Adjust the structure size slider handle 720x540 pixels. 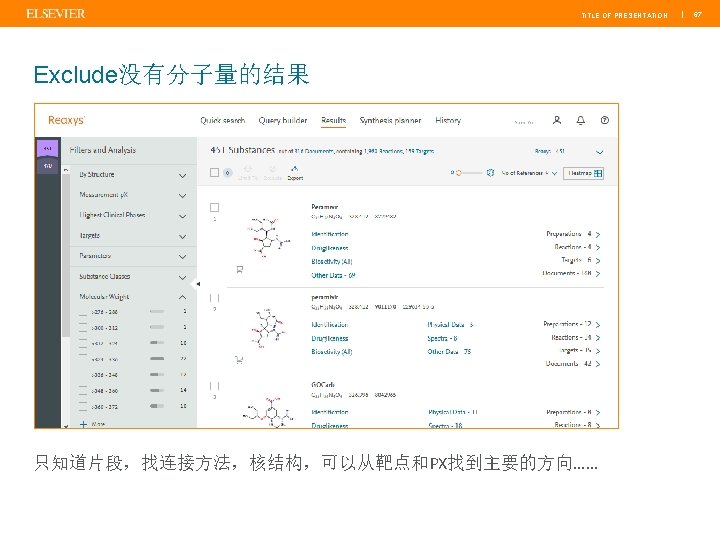pos(458,173)
